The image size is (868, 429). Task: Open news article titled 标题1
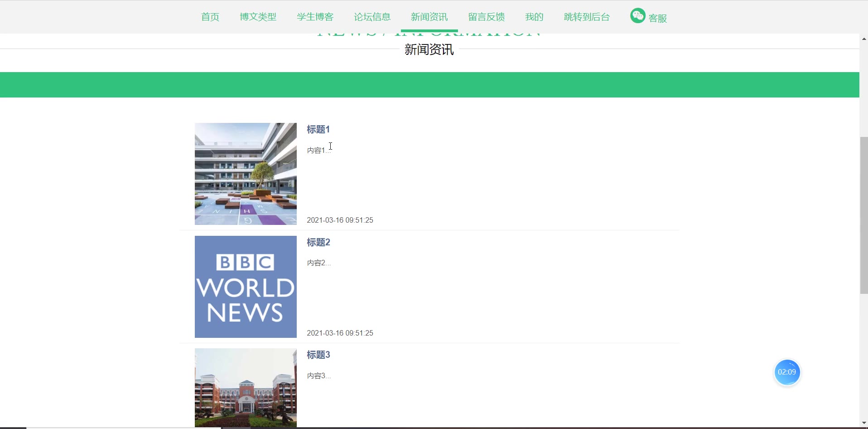[x=318, y=130]
